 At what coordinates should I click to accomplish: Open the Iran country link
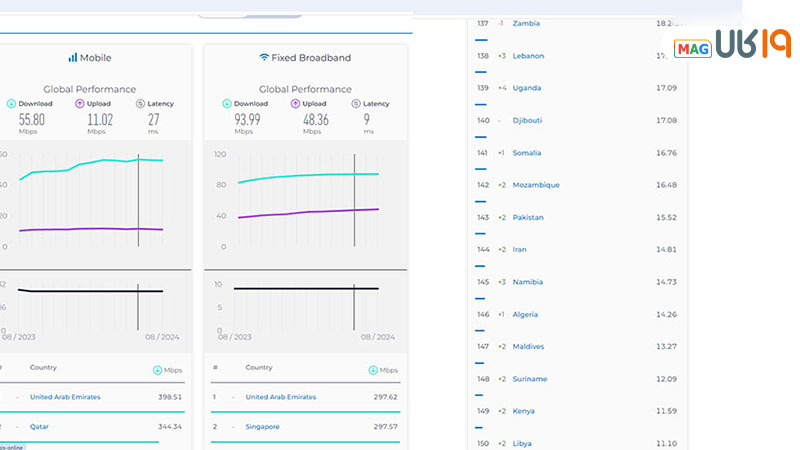[x=519, y=250]
